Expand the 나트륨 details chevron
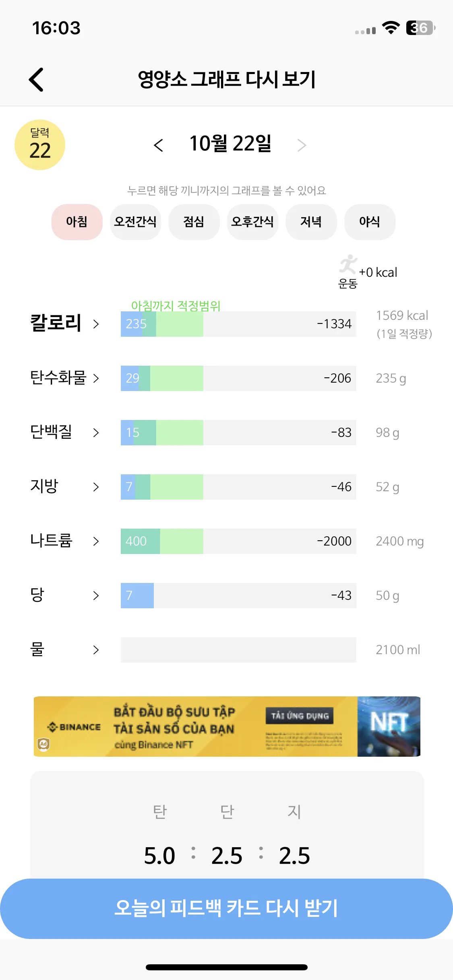This screenshot has height=980, width=453. tap(96, 541)
